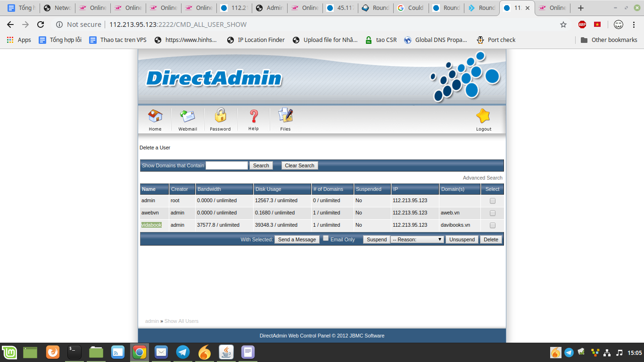
Task: Launch Firefox from the taskbar
Action: coord(53,352)
